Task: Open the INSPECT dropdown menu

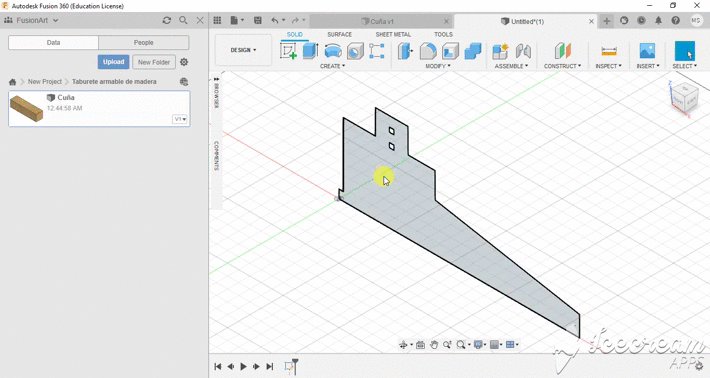Action: coord(609,66)
